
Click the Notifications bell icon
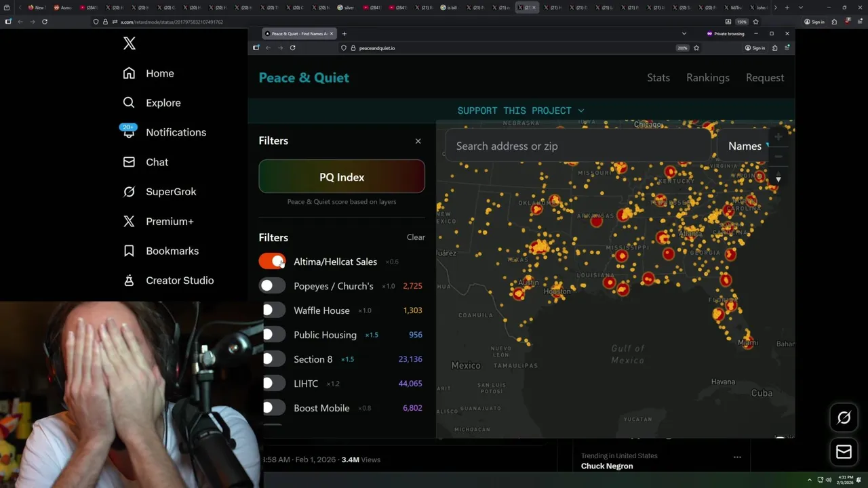click(129, 132)
